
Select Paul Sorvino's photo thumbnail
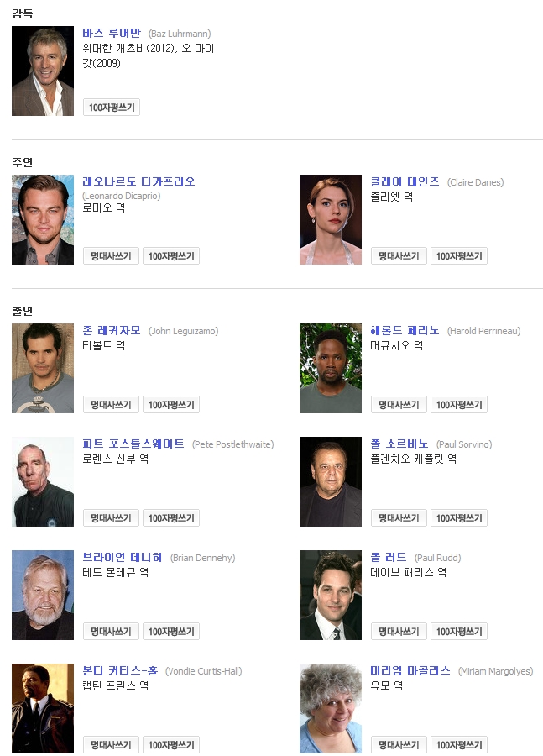pos(331,481)
